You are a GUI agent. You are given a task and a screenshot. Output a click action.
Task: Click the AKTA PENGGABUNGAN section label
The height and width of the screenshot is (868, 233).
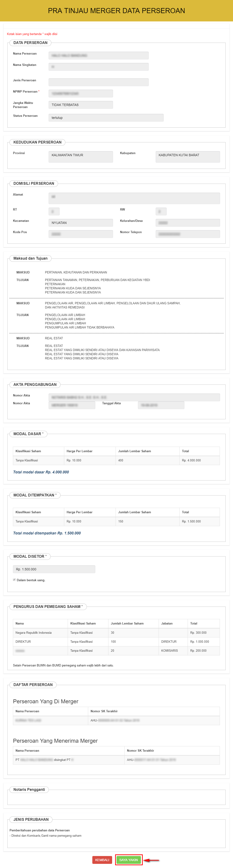point(35,384)
